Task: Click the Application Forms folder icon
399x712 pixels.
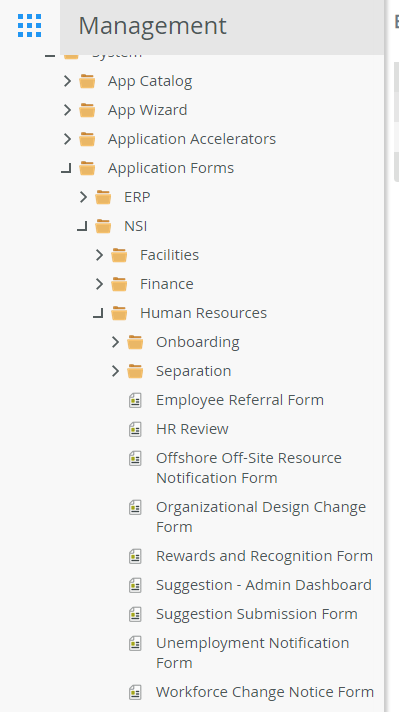Action: pyautogui.click(x=87, y=168)
